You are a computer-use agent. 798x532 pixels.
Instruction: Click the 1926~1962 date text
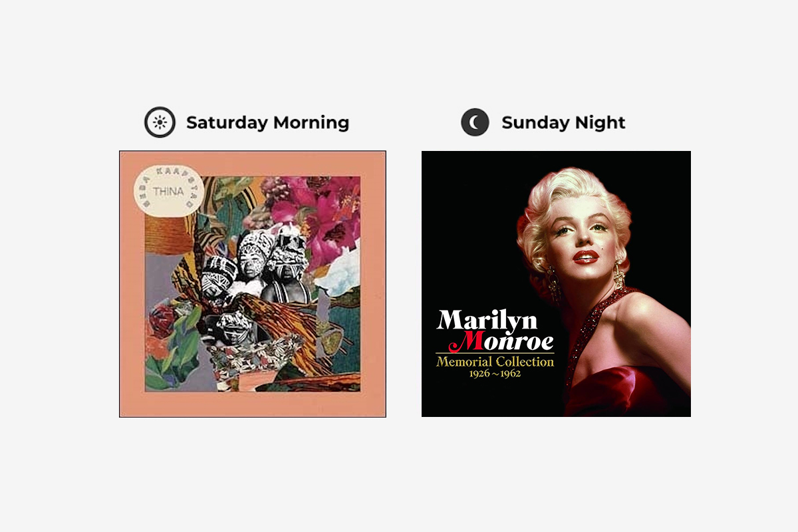pos(495,374)
